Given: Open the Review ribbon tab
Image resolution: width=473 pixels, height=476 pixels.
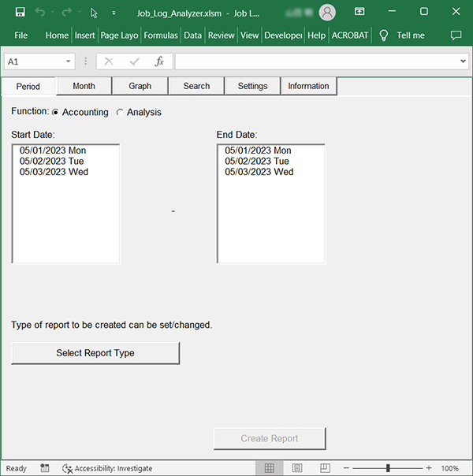Looking at the screenshot, I should click(x=221, y=35).
